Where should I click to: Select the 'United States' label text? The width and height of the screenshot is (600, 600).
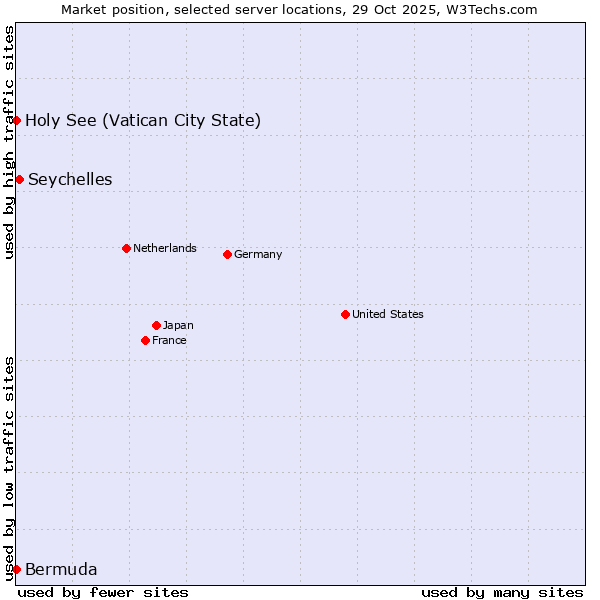pyautogui.click(x=387, y=314)
